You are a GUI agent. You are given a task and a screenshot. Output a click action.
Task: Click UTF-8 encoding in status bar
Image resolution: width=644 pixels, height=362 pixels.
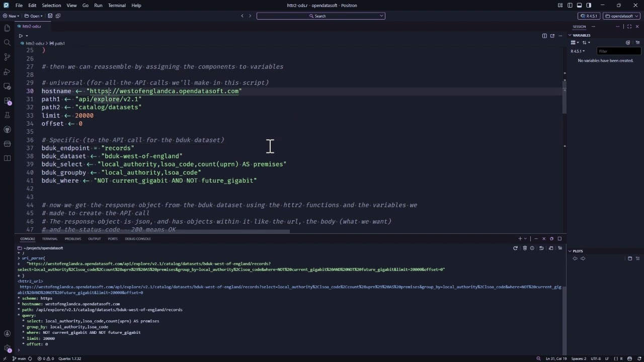(x=596, y=358)
